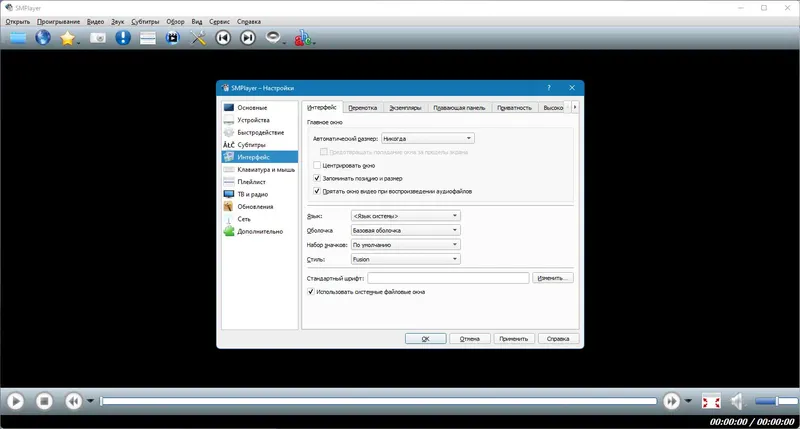Click the video seek bar
The image size is (800, 429).
(x=378, y=401)
